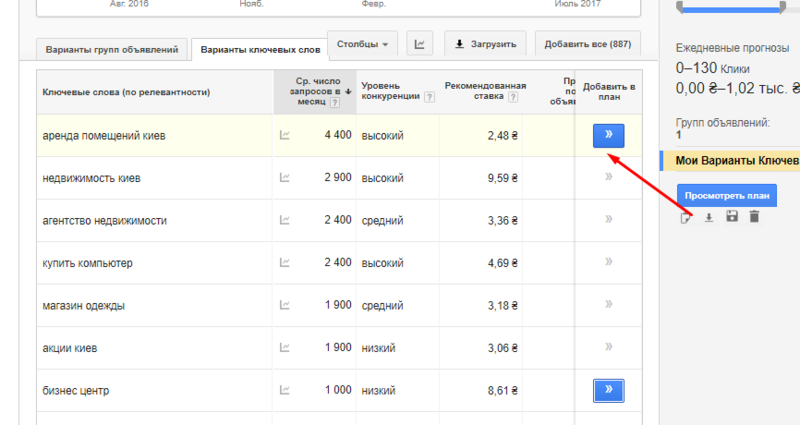Click keyword 'магазин одежды'
The width and height of the screenshot is (800, 425).
click(x=83, y=306)
